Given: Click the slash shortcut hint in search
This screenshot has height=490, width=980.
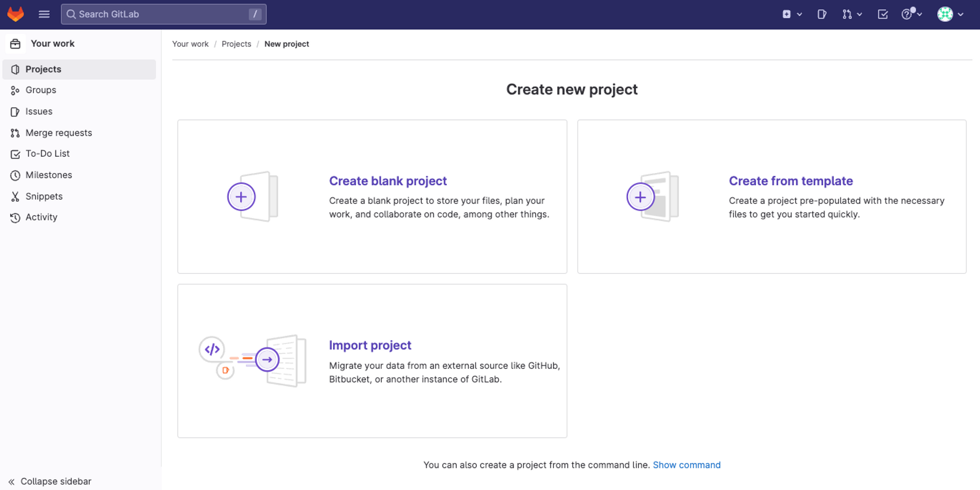Looking at the screenshot, I should [x=255, y=14].
